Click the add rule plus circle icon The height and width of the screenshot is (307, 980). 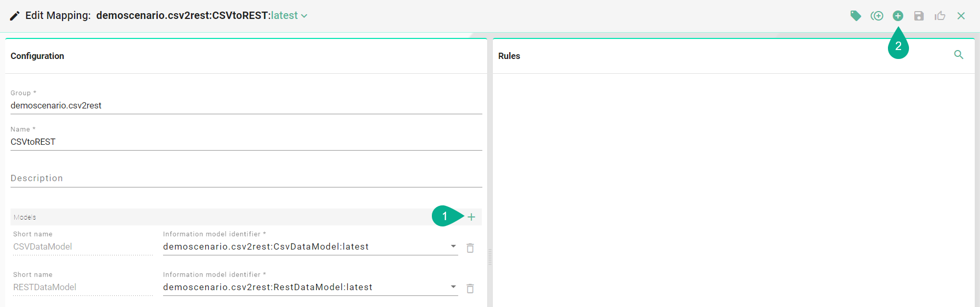pyautogui.click(x=898, y=16)
